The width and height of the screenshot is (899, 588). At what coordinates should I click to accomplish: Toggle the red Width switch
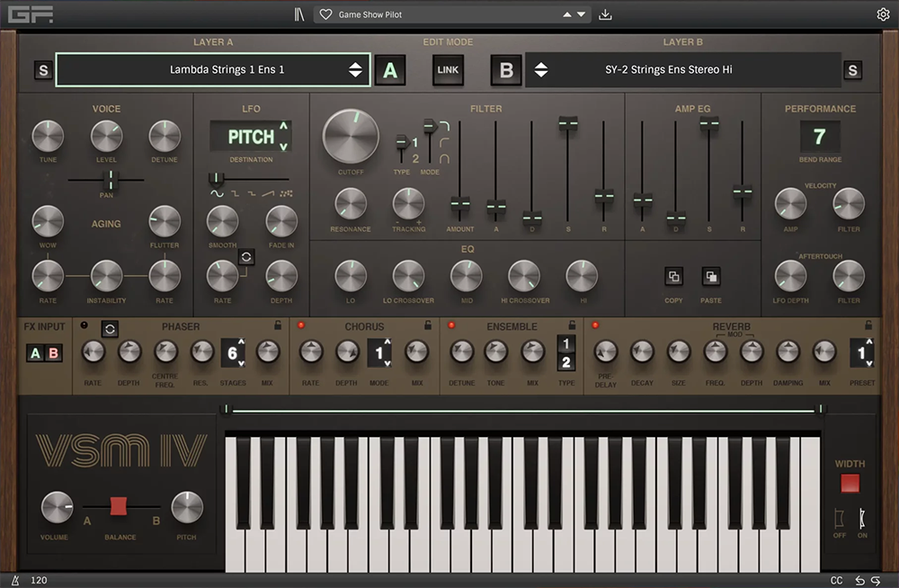[850, 484]
